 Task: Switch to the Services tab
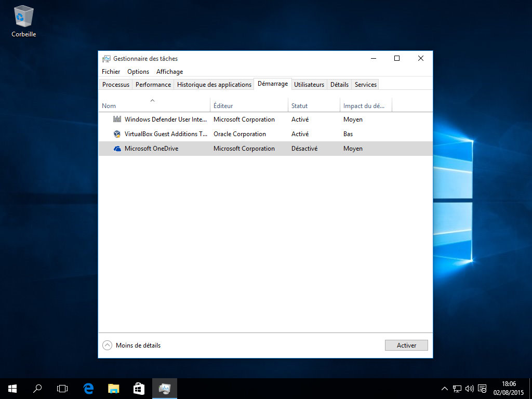click(366, 85)
